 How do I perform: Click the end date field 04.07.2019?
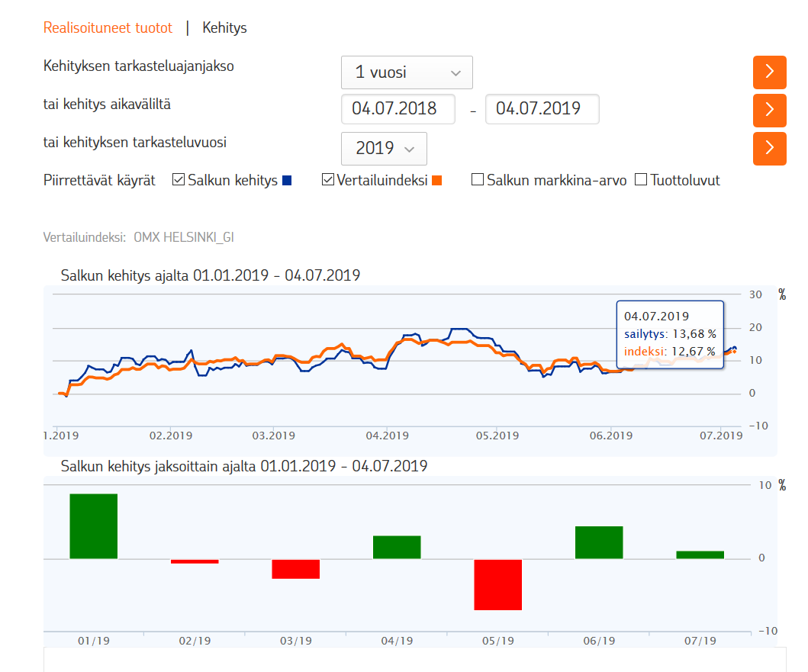(x=542, y=109)
